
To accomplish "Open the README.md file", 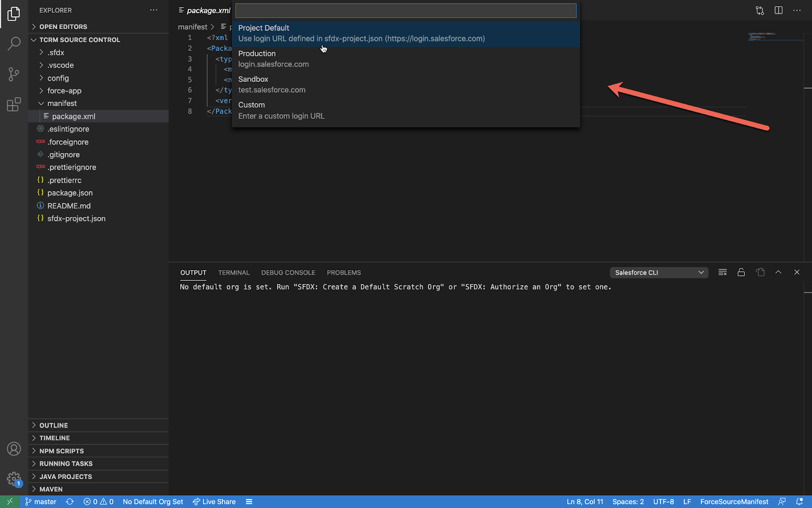I will (98, 206).
